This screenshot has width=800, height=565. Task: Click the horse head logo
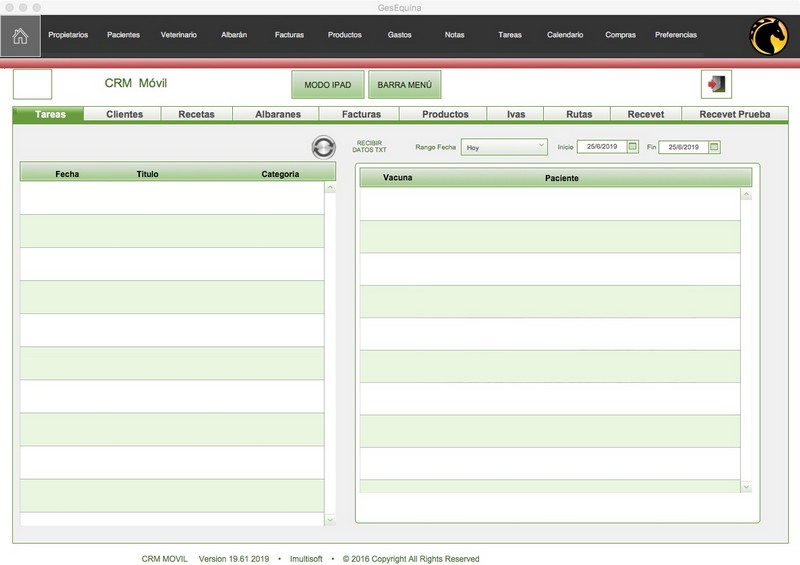[x=768, y=37]
